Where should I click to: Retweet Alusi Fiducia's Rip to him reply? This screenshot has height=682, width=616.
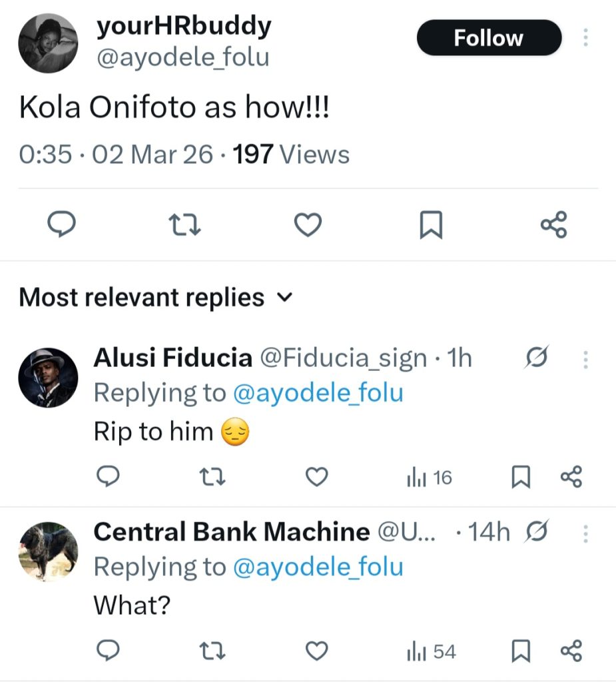tap(212, 477)
